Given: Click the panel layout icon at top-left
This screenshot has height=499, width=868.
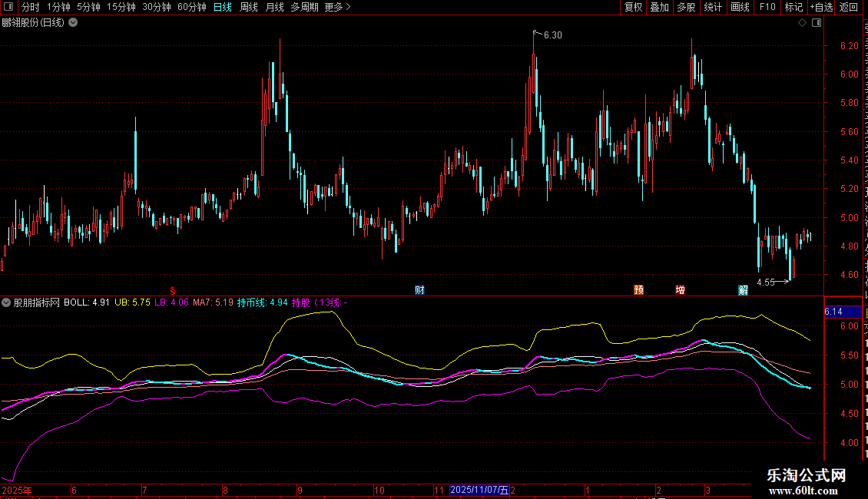Looking at the screenshot, I should point(8,7).
